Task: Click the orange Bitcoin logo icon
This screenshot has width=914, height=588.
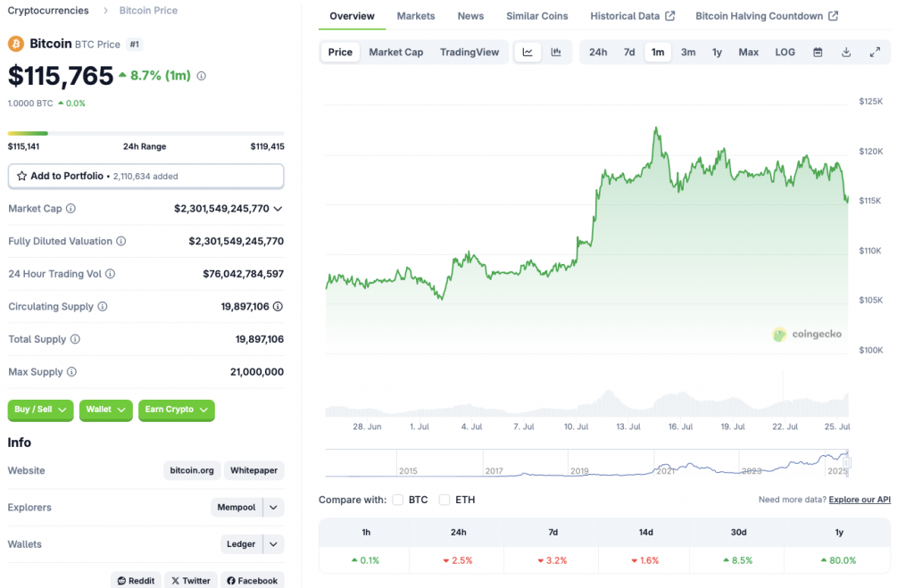Action: 13,44
